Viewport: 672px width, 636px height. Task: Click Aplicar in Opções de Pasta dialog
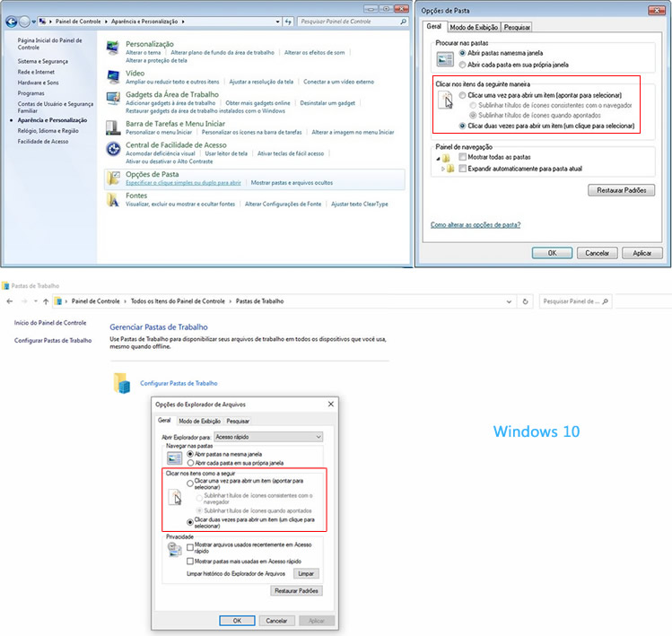click(x=641, y=253)
